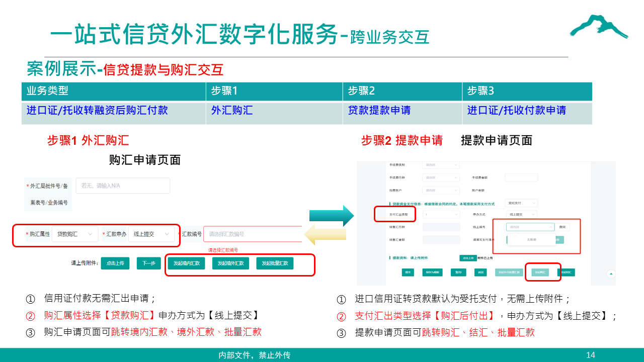
Task: Click the note 支付汇出类型选择【购汇后付出】
Action: tap(486, 316)
